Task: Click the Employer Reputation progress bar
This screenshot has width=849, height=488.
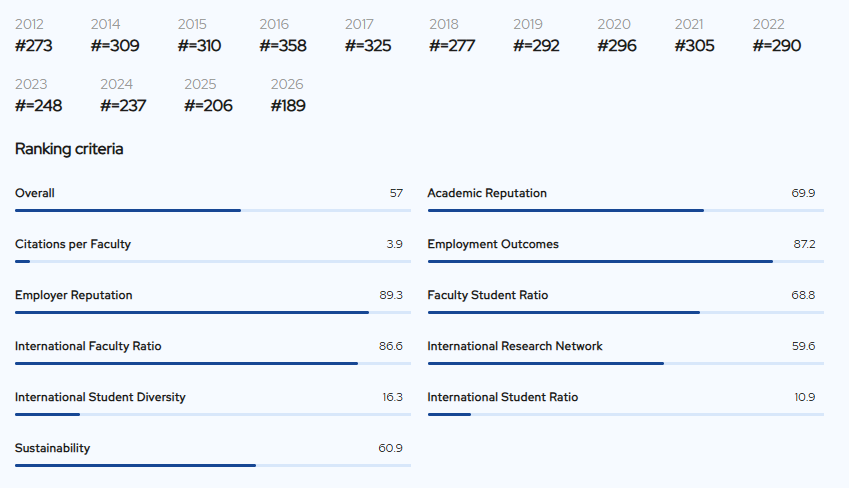Action: tap(212, 312)
